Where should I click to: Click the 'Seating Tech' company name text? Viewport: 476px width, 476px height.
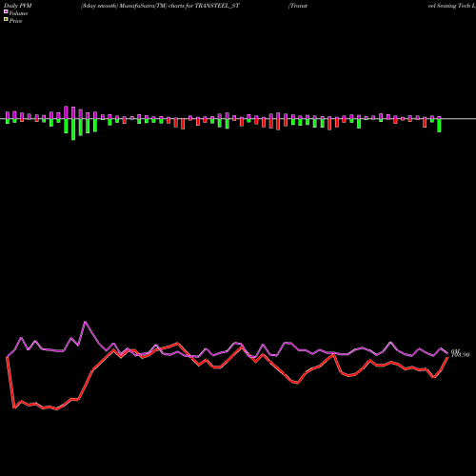[453, 6]
